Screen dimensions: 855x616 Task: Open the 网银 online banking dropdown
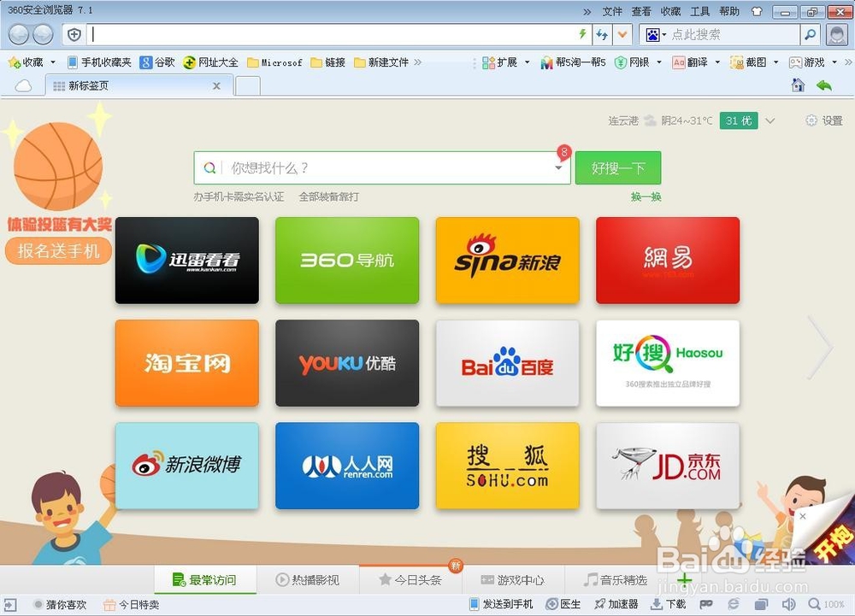tap(638, 62)
